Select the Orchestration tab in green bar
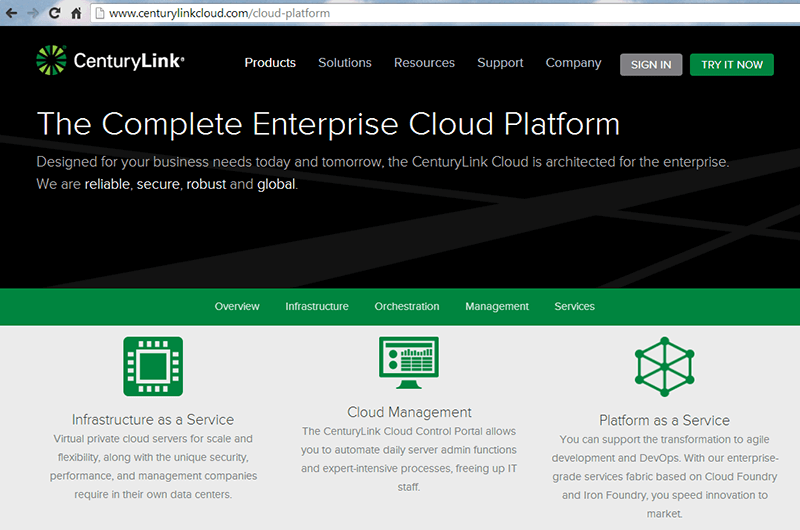Image resolution: width=800 pixels, height=530 pixels. pos(407,307)
